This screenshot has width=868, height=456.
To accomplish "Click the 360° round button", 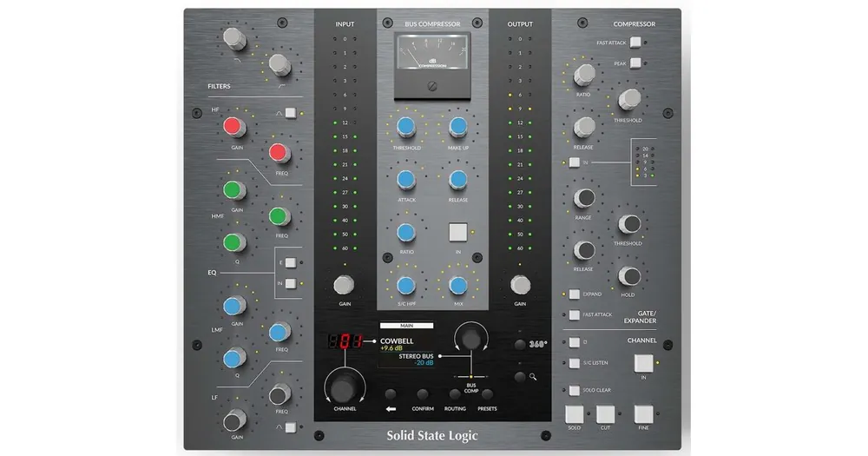I will click(x=519, y=345).
